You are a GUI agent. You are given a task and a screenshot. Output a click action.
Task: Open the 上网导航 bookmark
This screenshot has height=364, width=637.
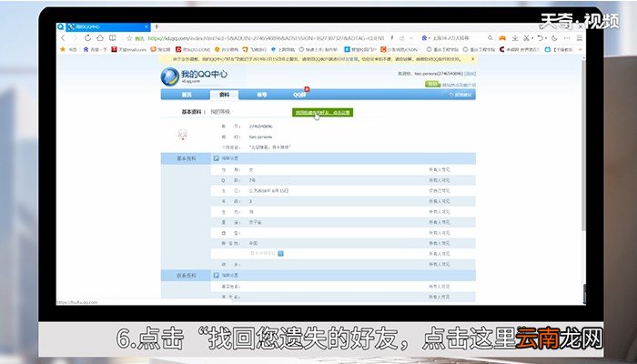coord(283,49)
